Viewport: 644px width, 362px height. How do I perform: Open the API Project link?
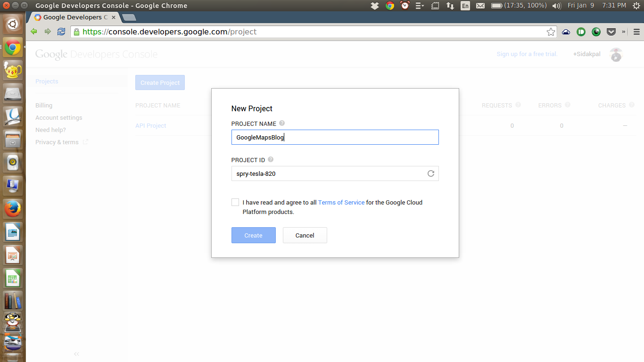[x=151, y=125]
